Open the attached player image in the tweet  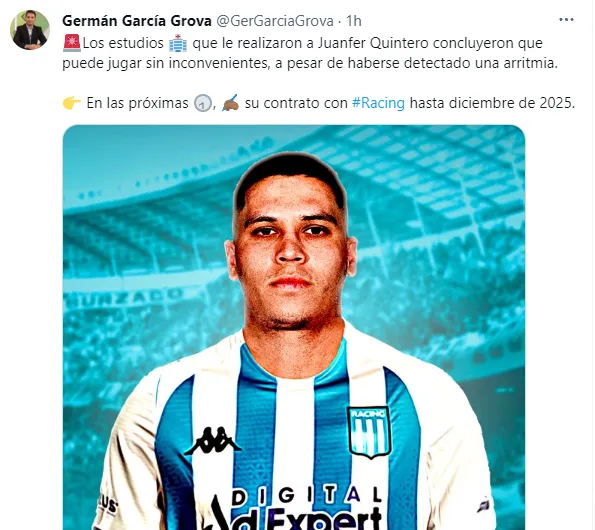pyautogui.click(x=294, y=327)
